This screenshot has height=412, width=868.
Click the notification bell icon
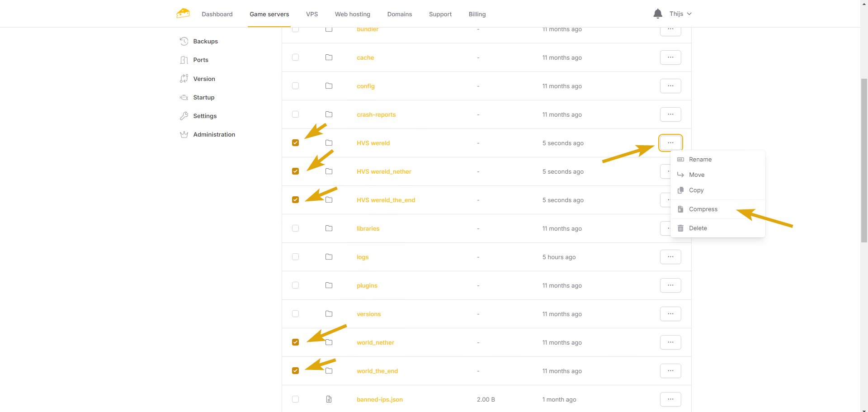(657, 14)
